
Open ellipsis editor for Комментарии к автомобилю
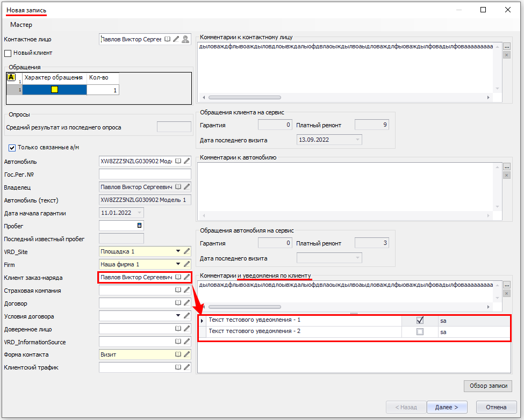(x=506, y=167)
